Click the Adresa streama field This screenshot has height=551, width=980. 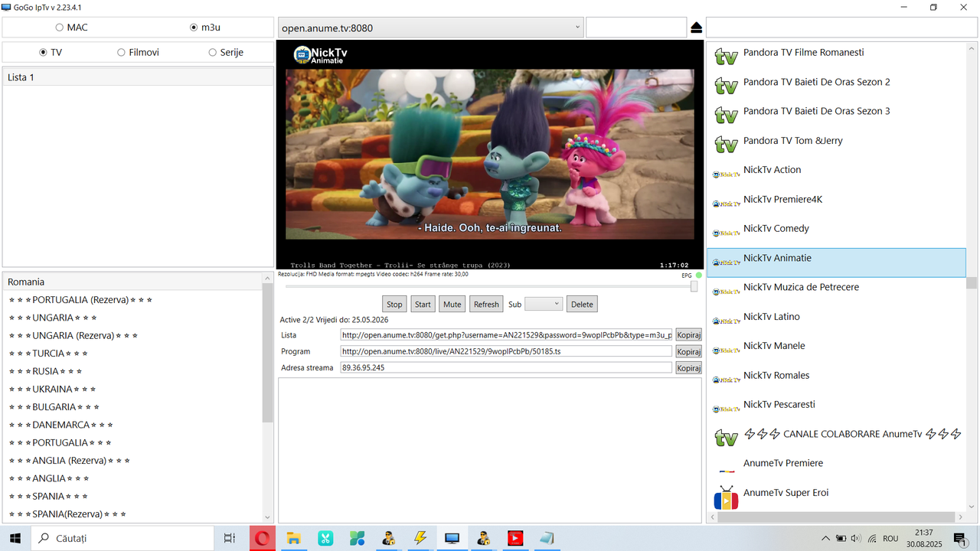tap(506, 367)
